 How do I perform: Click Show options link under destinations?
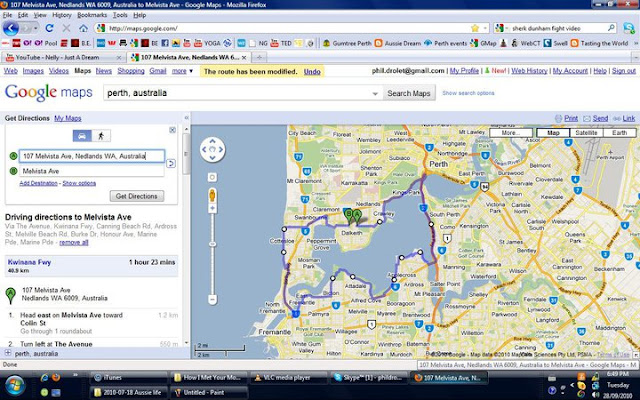coord(79,183)
